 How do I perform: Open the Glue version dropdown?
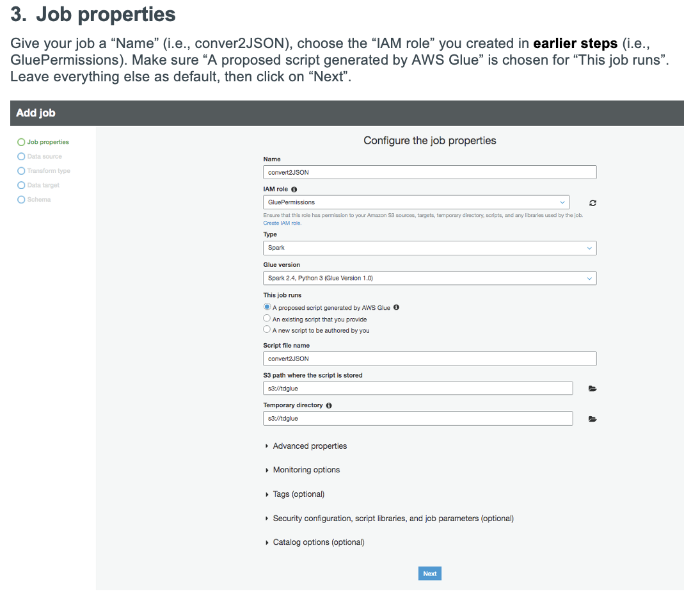[429, 278]
